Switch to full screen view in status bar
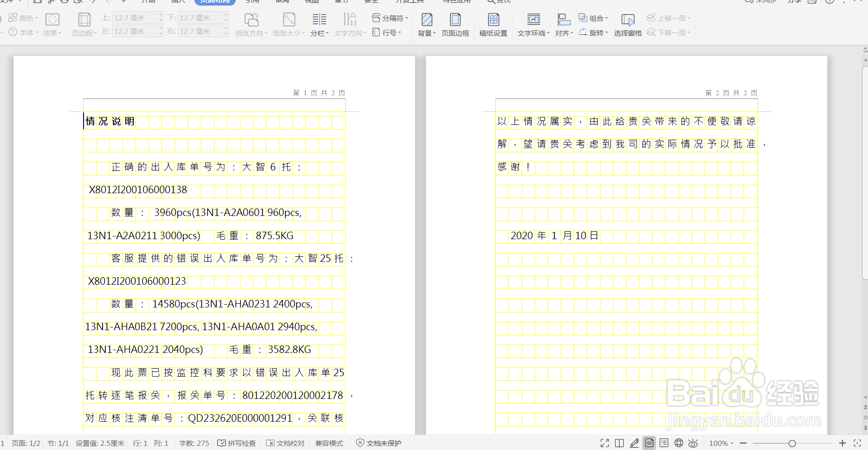 pyautogui.click(x=604, y=443)
